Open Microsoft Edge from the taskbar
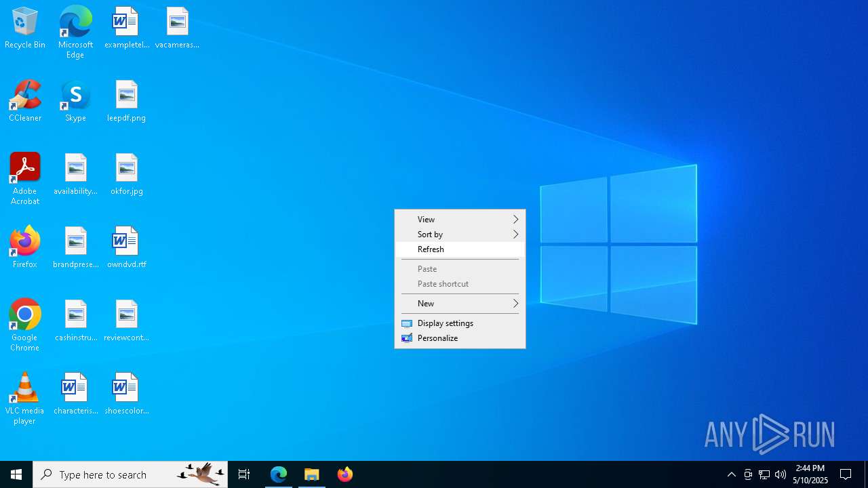The width and height of the screenshot is (868, 488). [279, 474]
